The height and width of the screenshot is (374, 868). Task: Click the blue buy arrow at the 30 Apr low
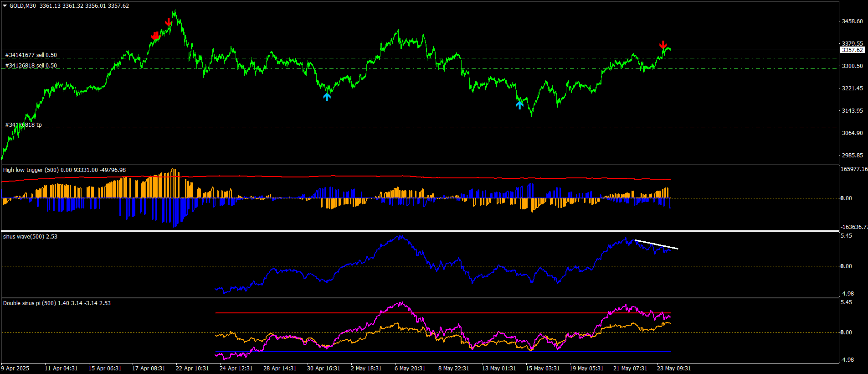327,96
